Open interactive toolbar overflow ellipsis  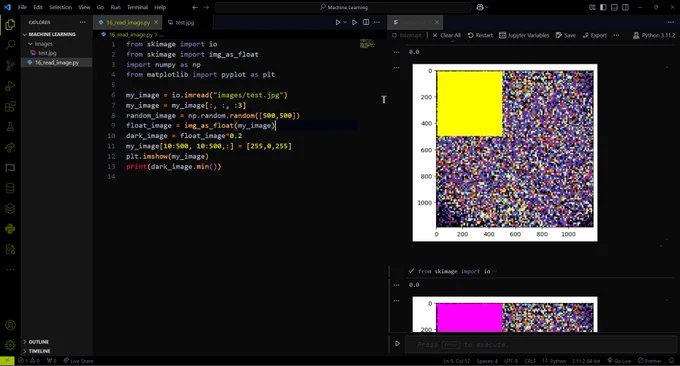(616, 35)
